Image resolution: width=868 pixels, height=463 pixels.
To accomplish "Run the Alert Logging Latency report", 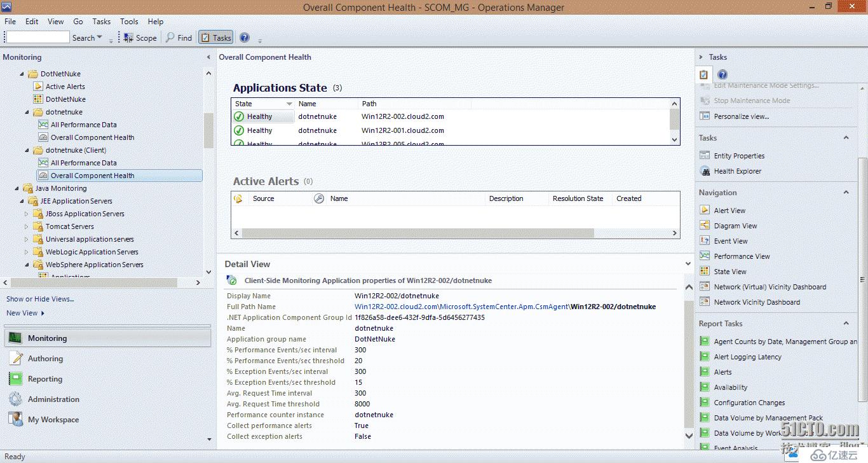I will (747, 357).
